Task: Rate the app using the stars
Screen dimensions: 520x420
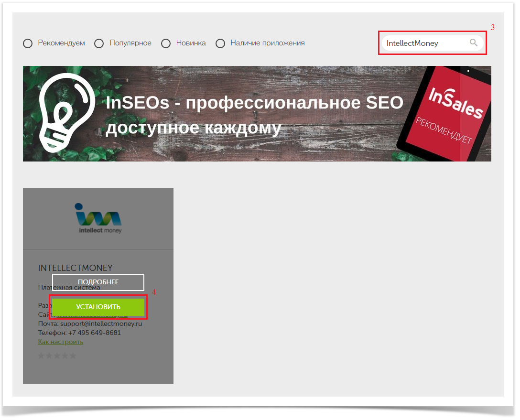Action: pyautogui.click(x=57, y=355)
